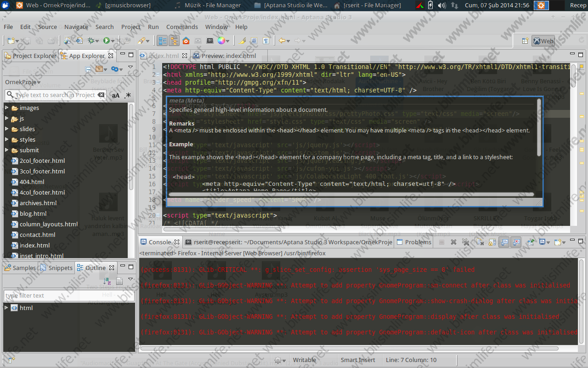Click the Pin Console icon

[530, 242]
